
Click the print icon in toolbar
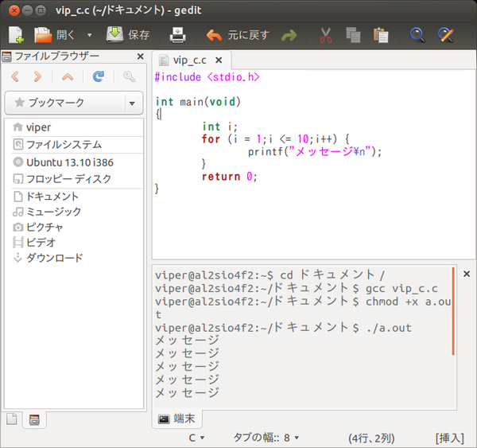[x=177, y=35]
